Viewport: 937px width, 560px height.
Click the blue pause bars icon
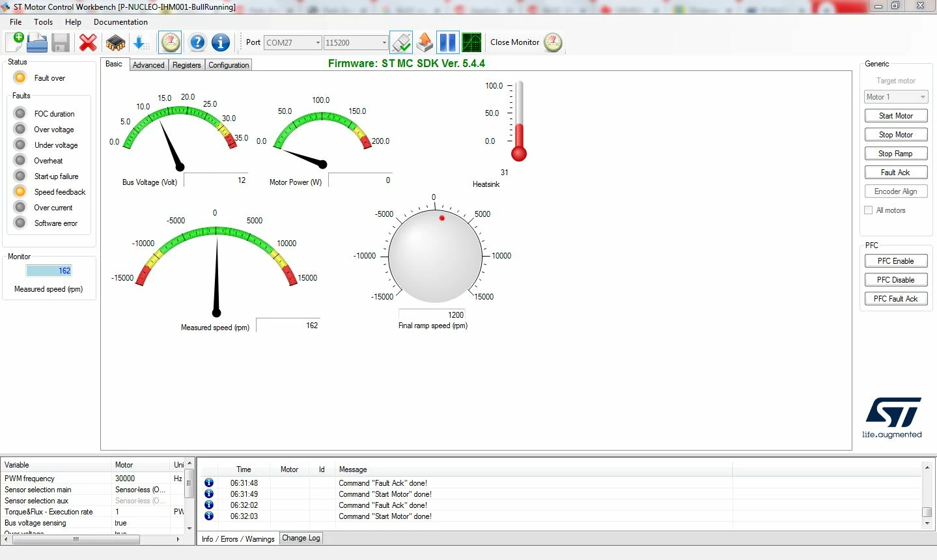(x=447, y=42)
